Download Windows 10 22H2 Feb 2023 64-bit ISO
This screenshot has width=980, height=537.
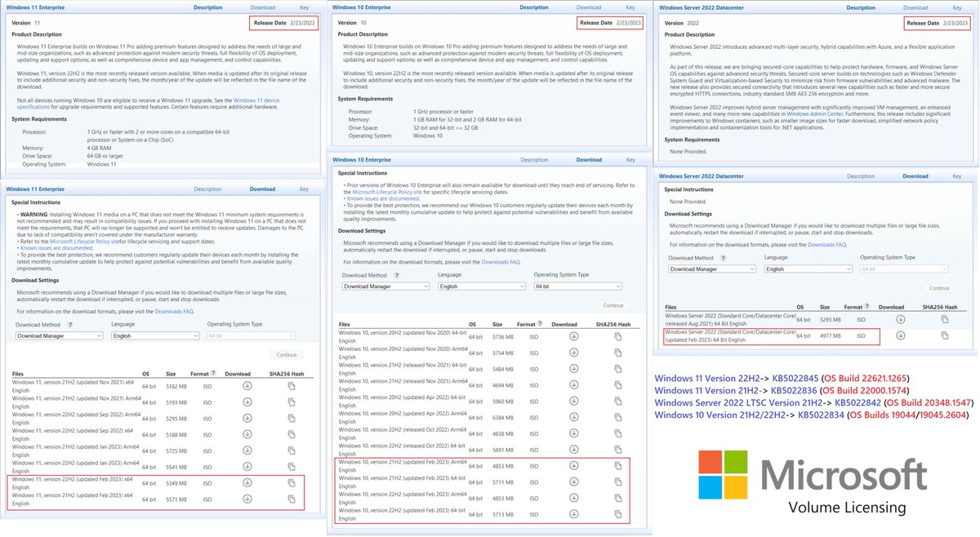click(574, 513)
